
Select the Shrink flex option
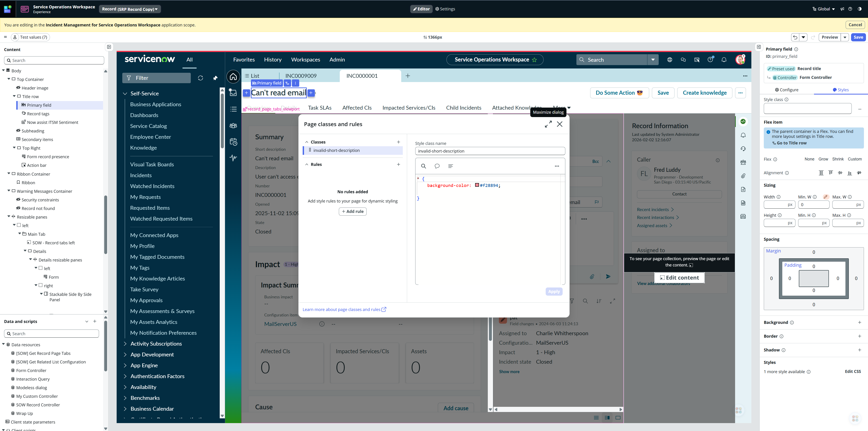(838, 159)
